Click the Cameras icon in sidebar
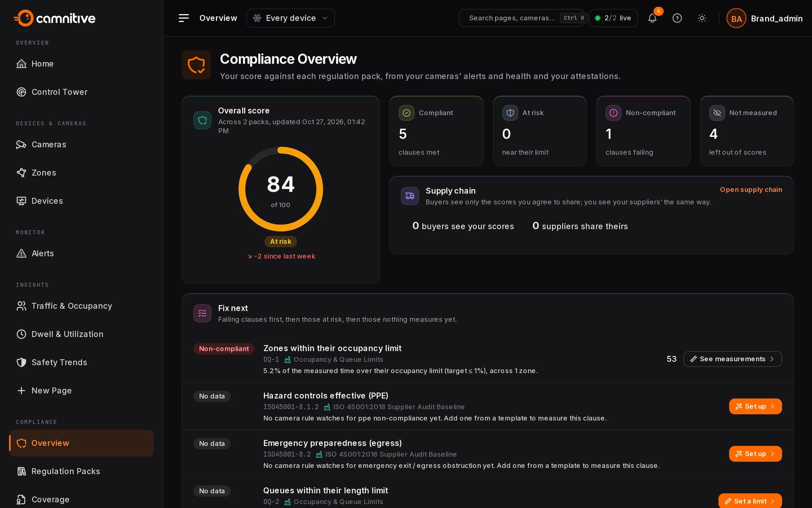The width and height of the screenshot is (812, 508). 21,144
